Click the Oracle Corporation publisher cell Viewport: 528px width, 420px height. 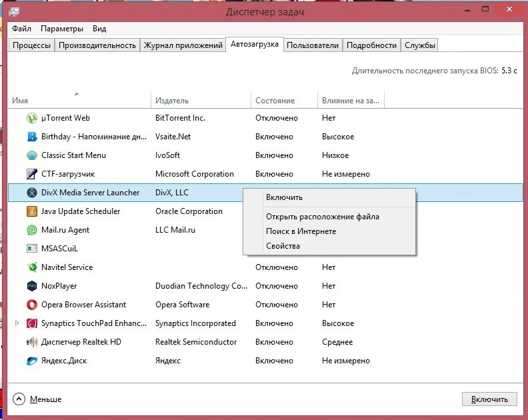click(x=189, y=211)
